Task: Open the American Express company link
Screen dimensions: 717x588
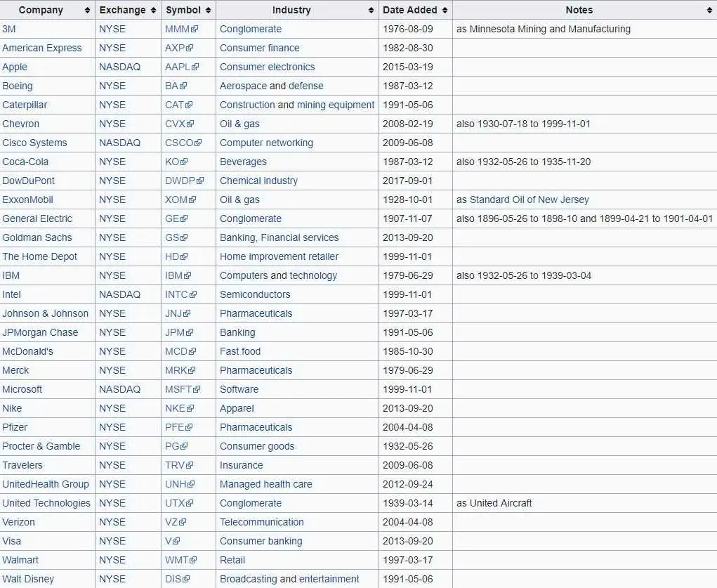Action: pos(41,48)
